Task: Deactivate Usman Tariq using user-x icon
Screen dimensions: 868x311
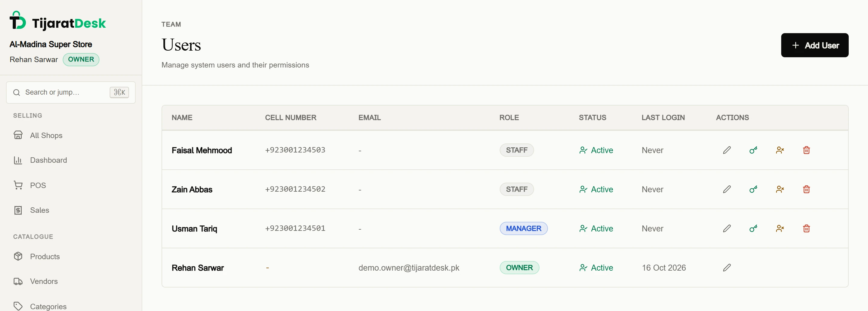Action: 780,228
